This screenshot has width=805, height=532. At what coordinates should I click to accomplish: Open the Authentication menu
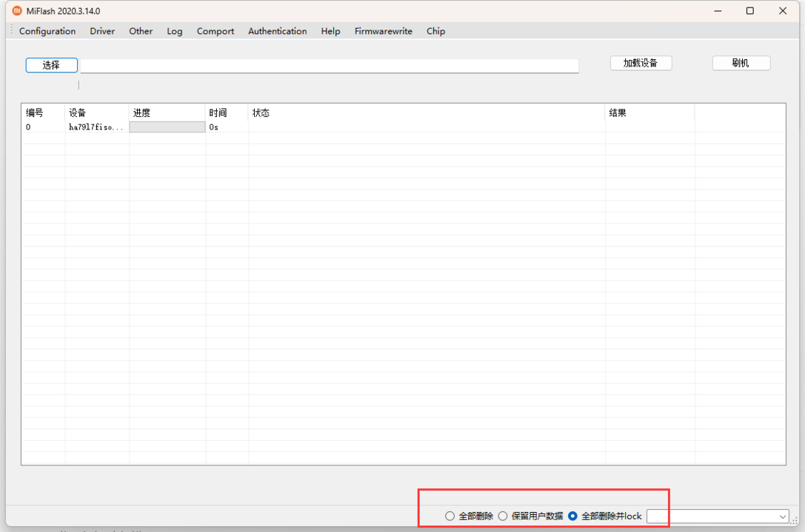tap(277, 31)
